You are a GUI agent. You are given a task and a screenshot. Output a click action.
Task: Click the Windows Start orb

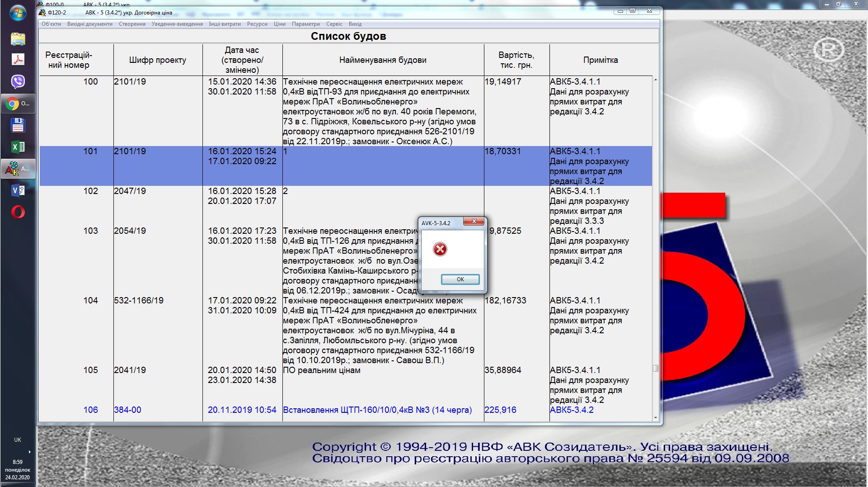click(18, 13)
